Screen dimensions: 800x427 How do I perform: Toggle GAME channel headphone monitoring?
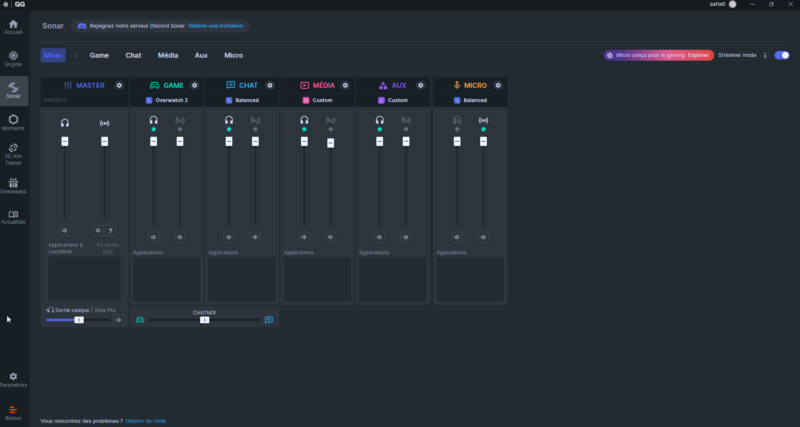point(153,121)
